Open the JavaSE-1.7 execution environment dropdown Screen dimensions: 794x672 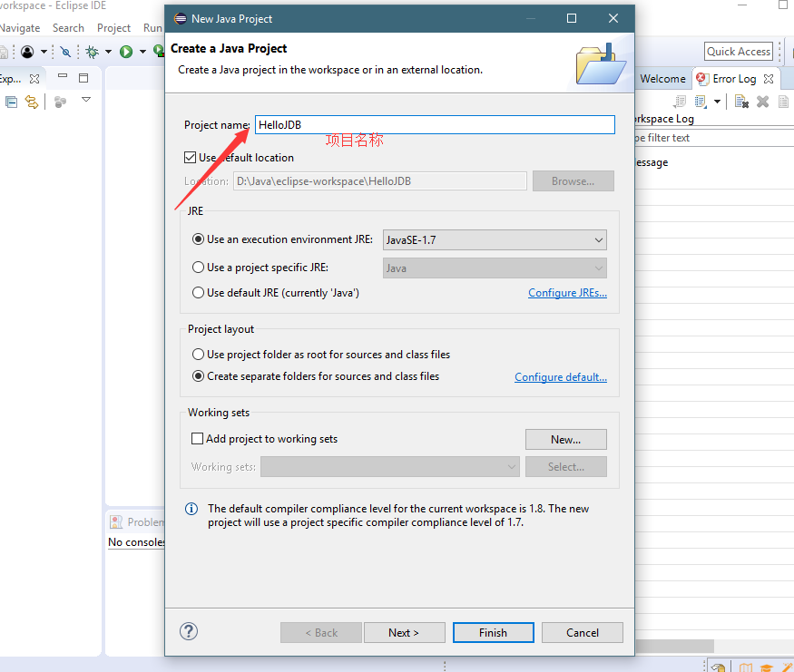click(495, 239)
